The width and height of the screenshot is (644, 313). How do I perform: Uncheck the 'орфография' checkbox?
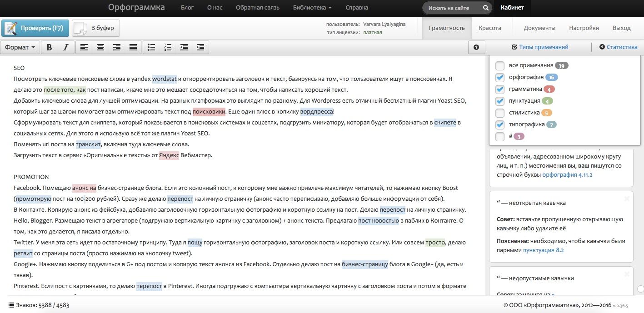tap(500, 77)
